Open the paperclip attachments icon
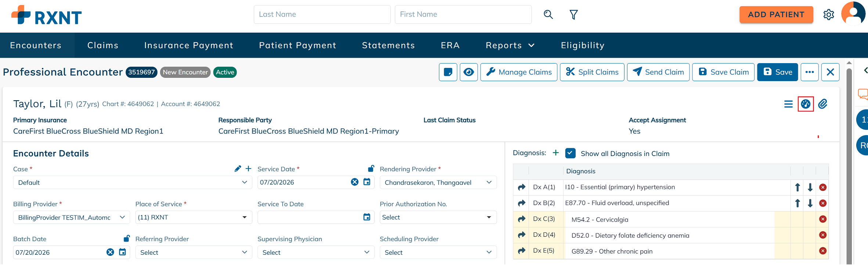Screen dimensions: 868x265 click(823, 104)
